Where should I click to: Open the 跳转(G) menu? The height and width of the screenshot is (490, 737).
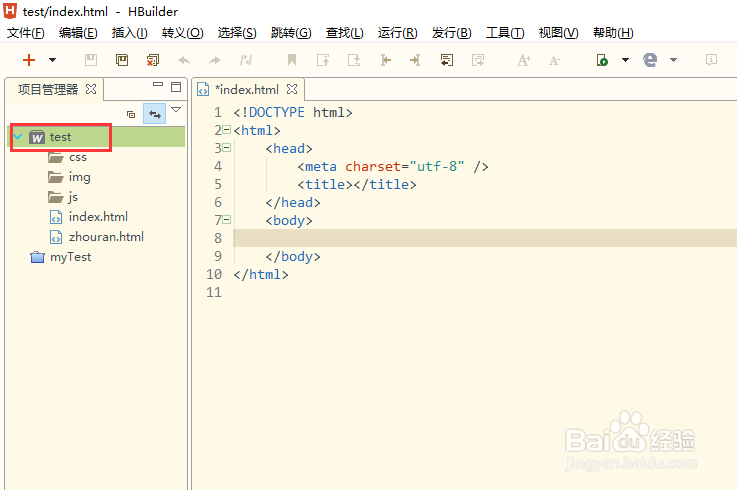coord(291,33)
